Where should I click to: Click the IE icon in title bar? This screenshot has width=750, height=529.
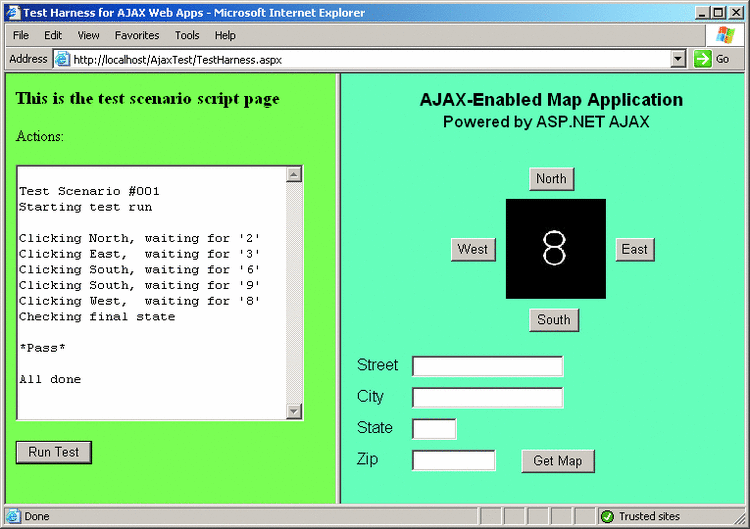13,12
